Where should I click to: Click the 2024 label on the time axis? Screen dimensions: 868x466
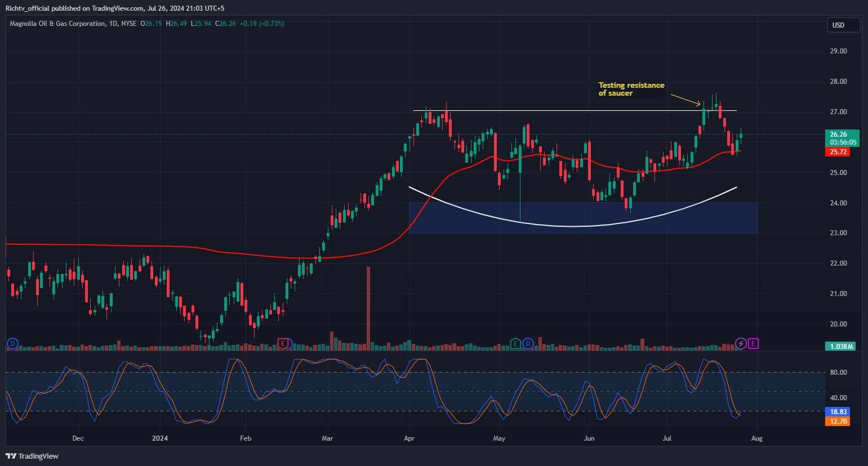(x=160, y=438)
